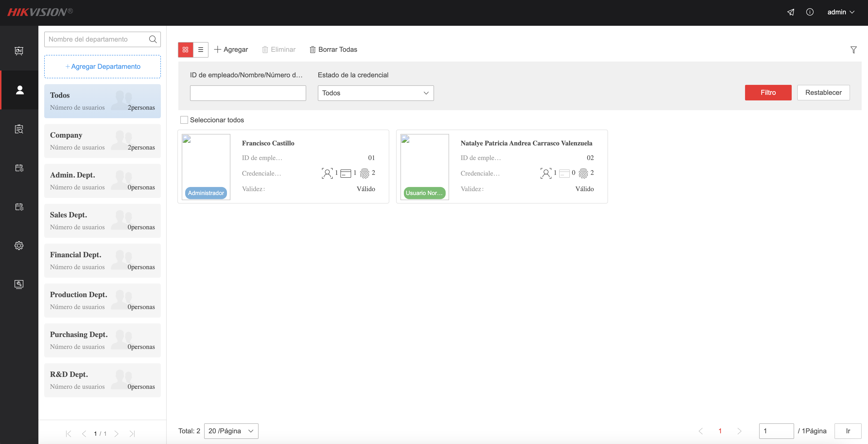Click fingerprint icon for Francisco Castillo
This screenshot has width=868, height=444.
click(x=365, y=173)
